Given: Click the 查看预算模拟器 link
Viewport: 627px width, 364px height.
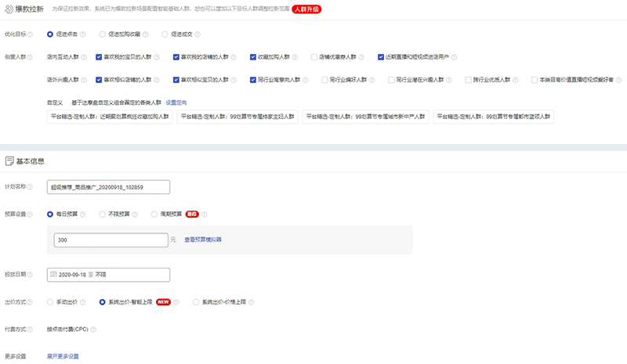Looking at the screenshot, I should click(203, 240).
